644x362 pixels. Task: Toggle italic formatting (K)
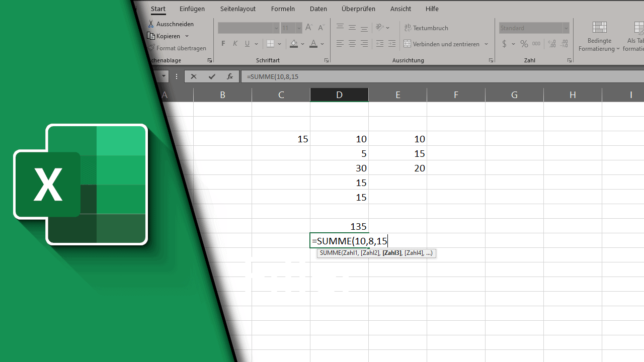point(235,44)
